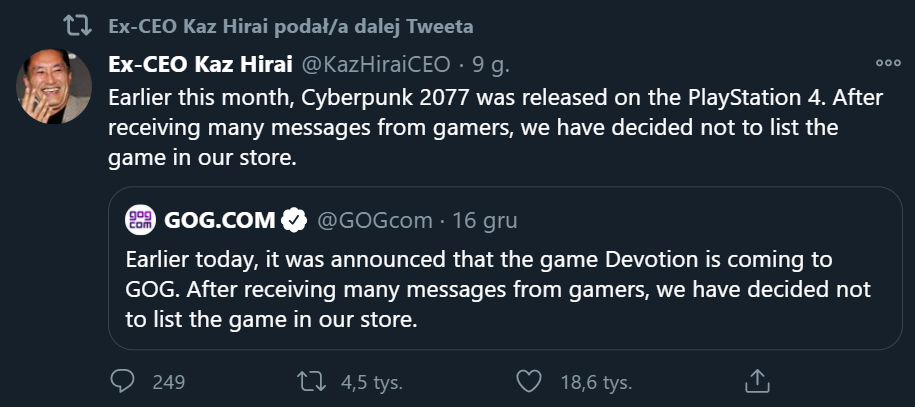The width and height of the screenshot is (915, 407).
Task: Open the quoted GOG tweet about Devotion
Action: (x=498, y=290)
